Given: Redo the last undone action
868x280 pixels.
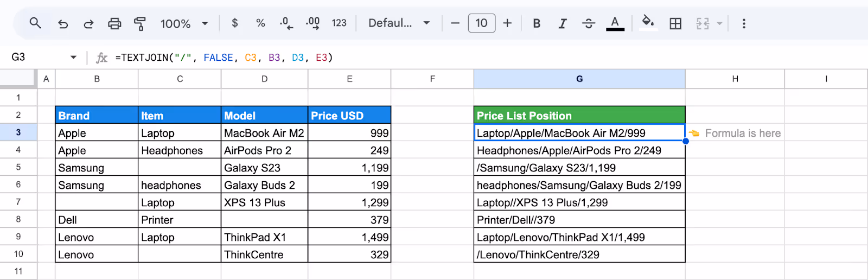Looking at the screenshot, I should click(x=88, y=23).
